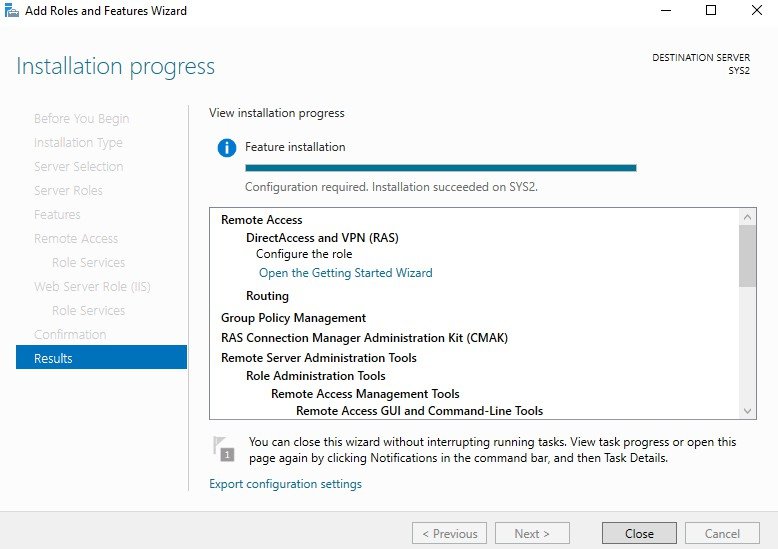Viewport: 778px width, 549px height.
Task: Click the DESTINATION SERVER SYS2 label
Action: click(701, 64)
